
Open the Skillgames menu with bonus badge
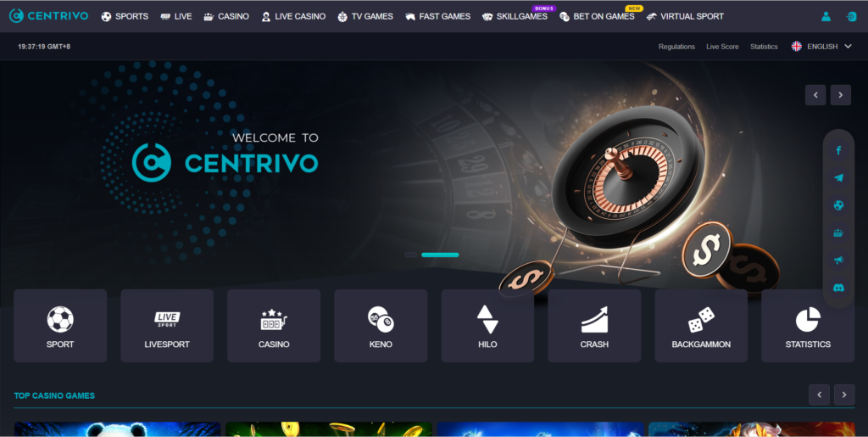[515, 16]
